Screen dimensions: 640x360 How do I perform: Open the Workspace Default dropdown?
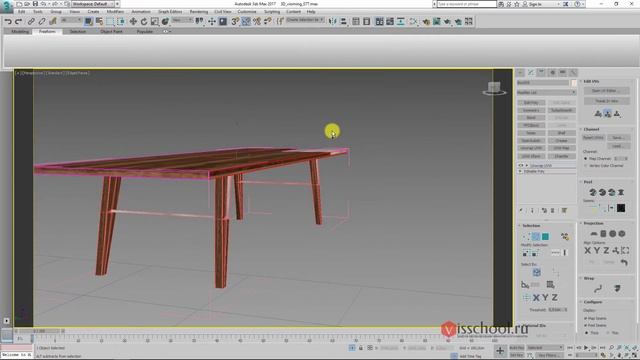pos(93,4)
